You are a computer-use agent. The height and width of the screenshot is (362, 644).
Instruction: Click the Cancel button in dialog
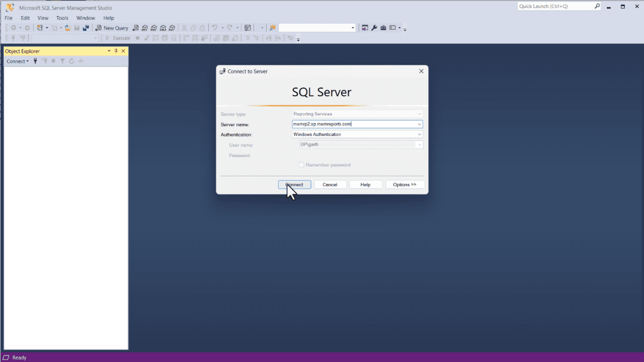330,185
